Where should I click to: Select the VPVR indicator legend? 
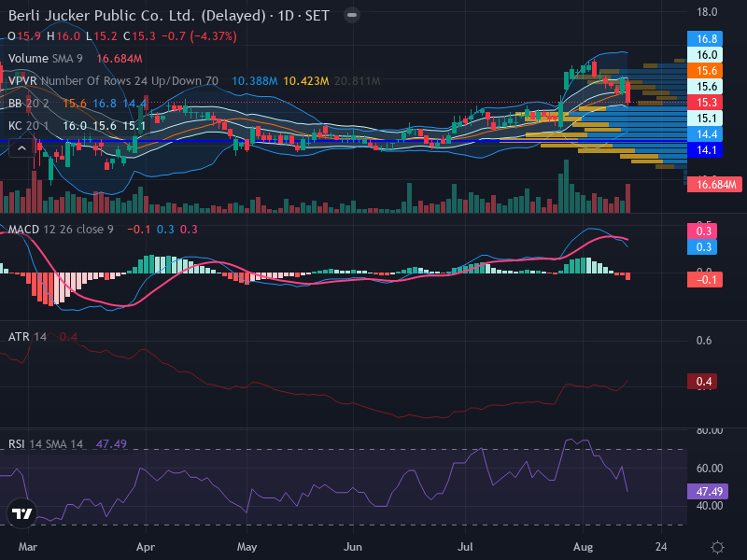point(113,81)
